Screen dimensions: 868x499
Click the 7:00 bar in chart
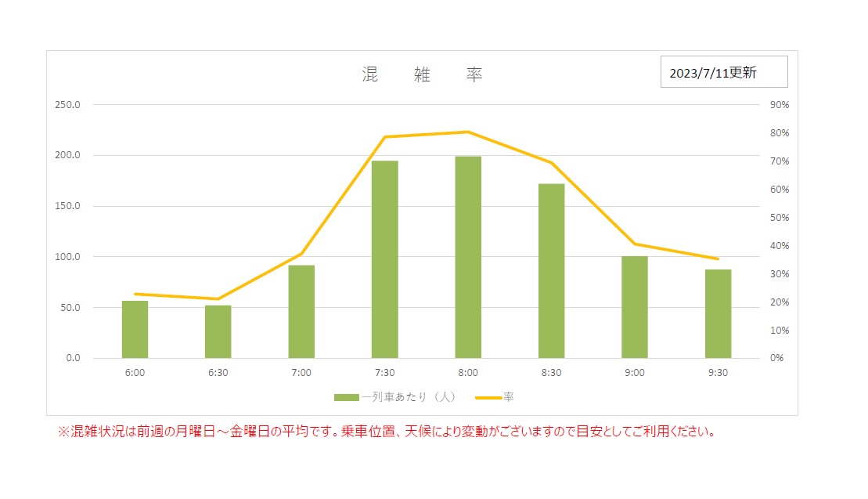coord(301,311)
